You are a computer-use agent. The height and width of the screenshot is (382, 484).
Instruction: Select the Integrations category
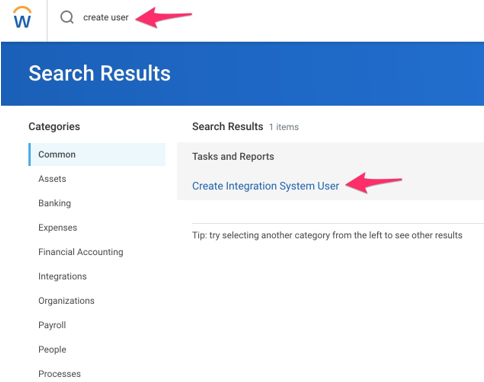point(62,276)
